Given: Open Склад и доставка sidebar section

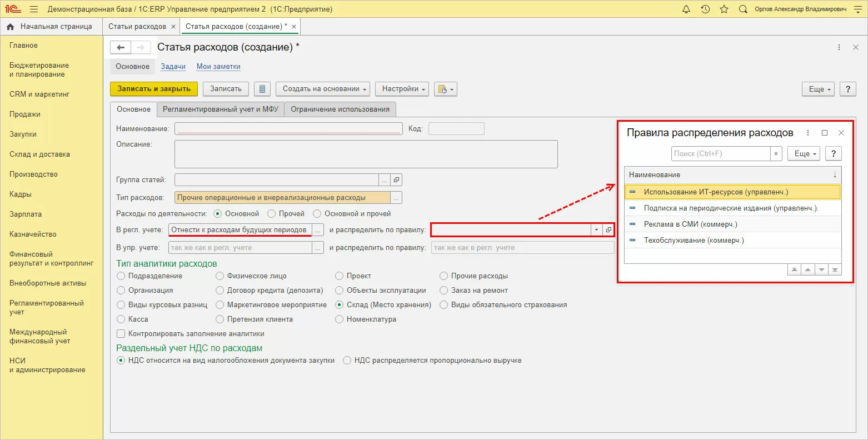Looking at the screenshot, I should click(x=39, y=154).
